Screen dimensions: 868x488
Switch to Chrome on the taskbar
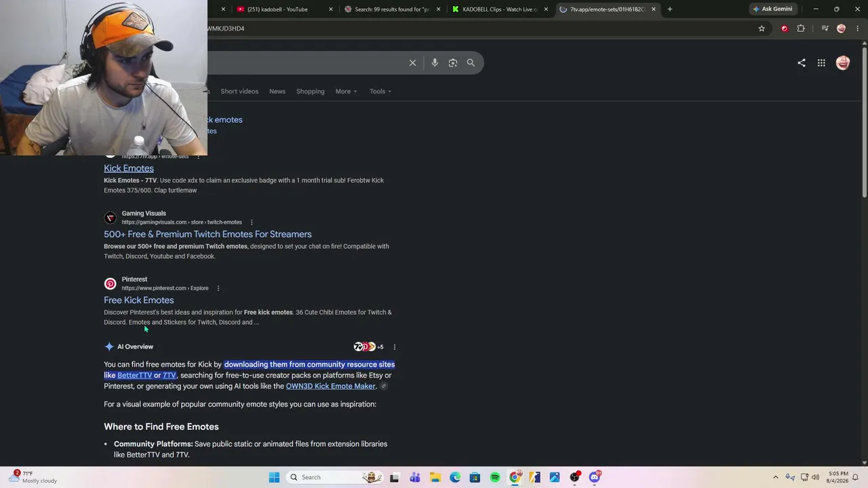tap(515, 477)
